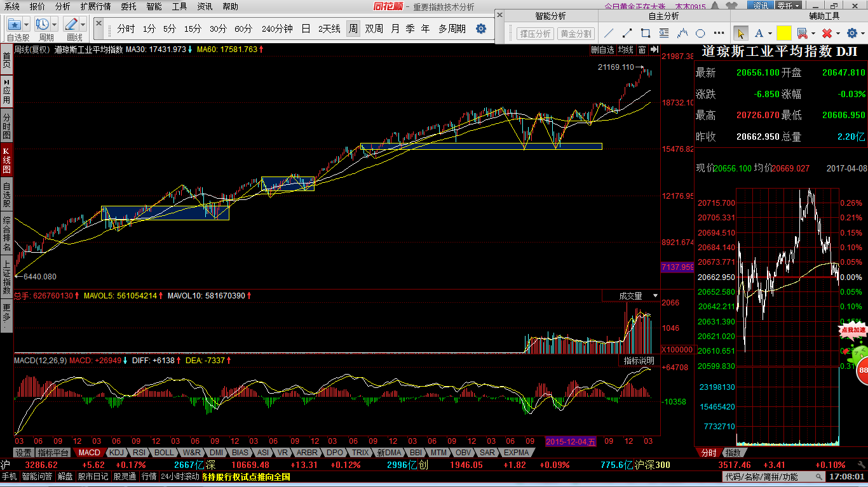Image resolution: width=868 pixels, height=487 pixels.
Task: Click the 画线 pencil icon
Action: coord(71,24)
